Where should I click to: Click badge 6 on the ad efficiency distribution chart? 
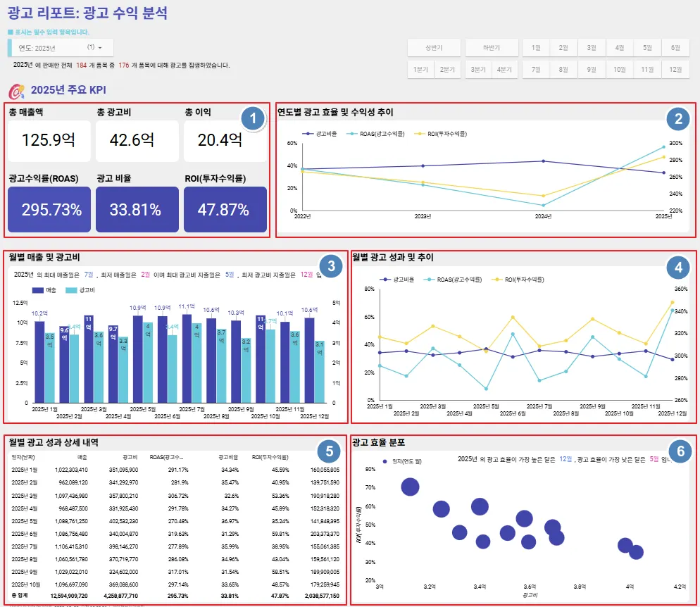(x=680, y=451)
